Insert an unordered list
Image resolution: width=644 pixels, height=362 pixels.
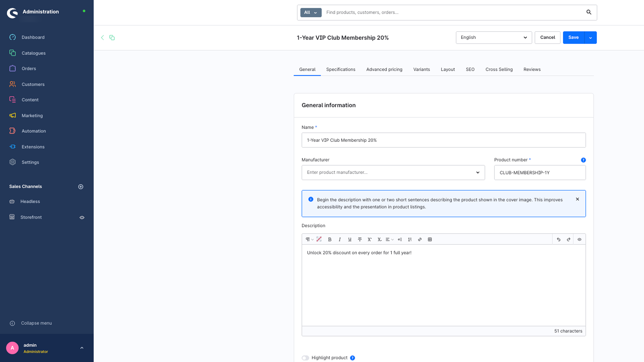400,239
